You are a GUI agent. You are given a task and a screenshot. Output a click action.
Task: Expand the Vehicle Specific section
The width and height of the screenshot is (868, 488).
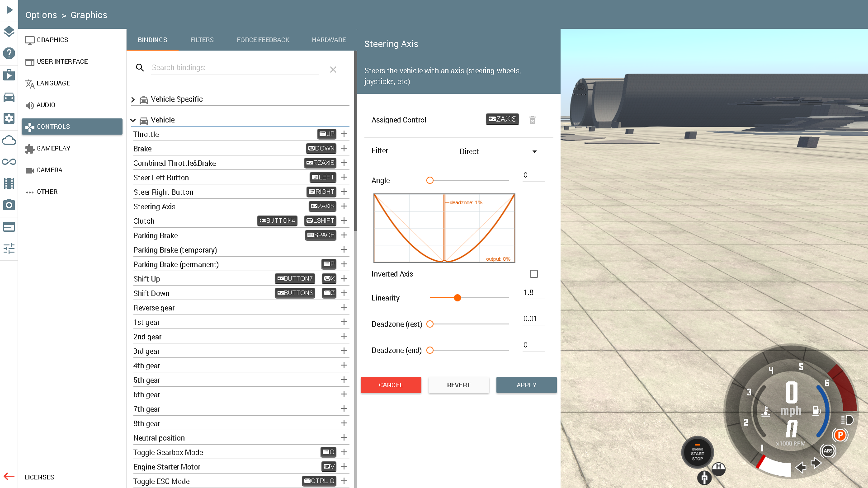coord(133,99)
